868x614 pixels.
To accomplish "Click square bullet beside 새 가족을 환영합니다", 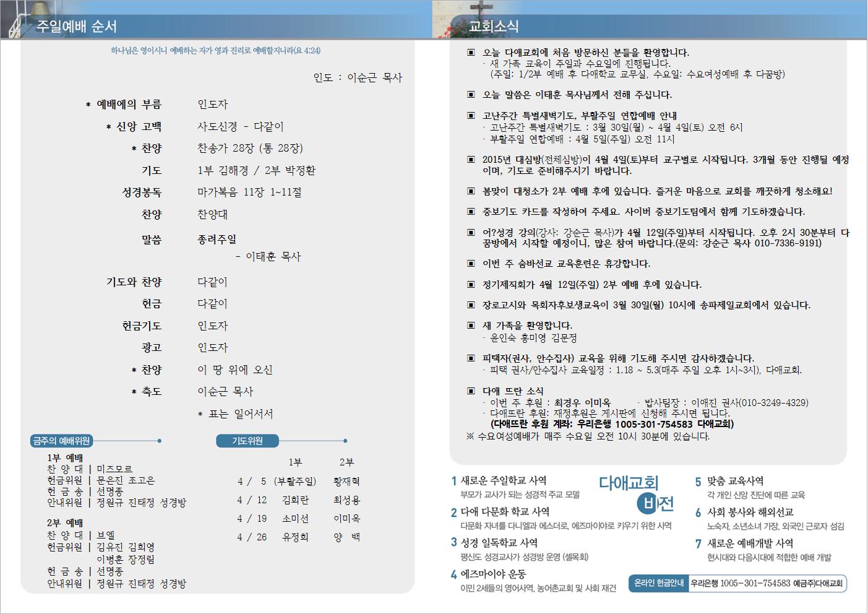I will tap(471, 326).
